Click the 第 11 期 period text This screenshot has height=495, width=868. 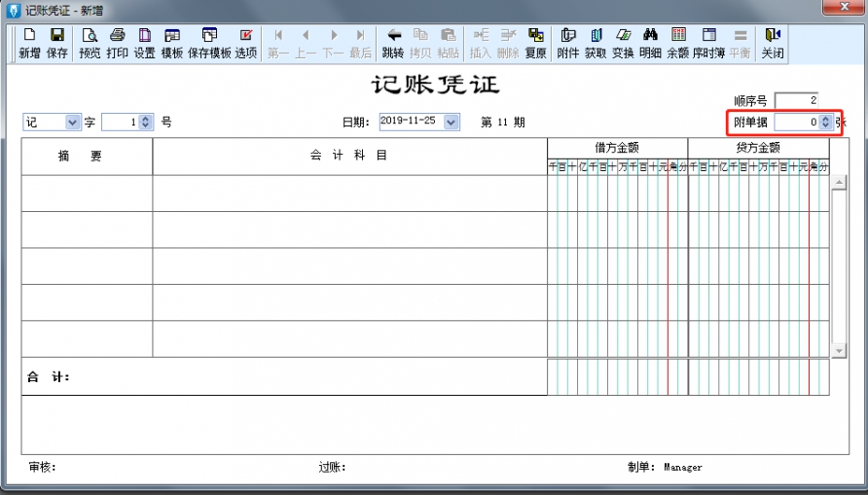coord(503,123)
